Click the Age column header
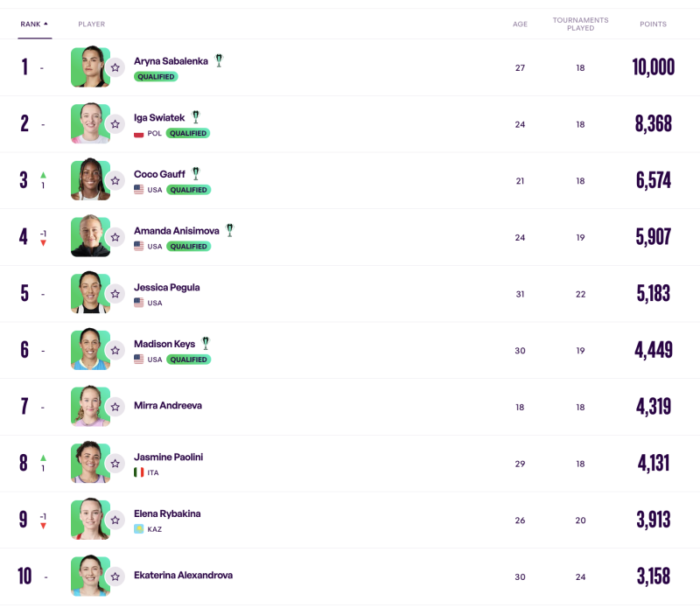This screenshot has height=608, width=700. pyautogui.click(x=520, y=24)
